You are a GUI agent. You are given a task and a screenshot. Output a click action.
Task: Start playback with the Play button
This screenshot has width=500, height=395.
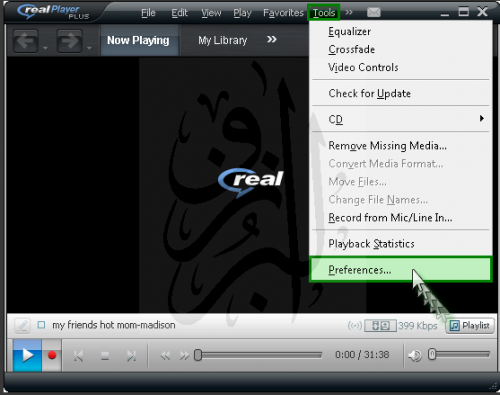click(27, 355)
